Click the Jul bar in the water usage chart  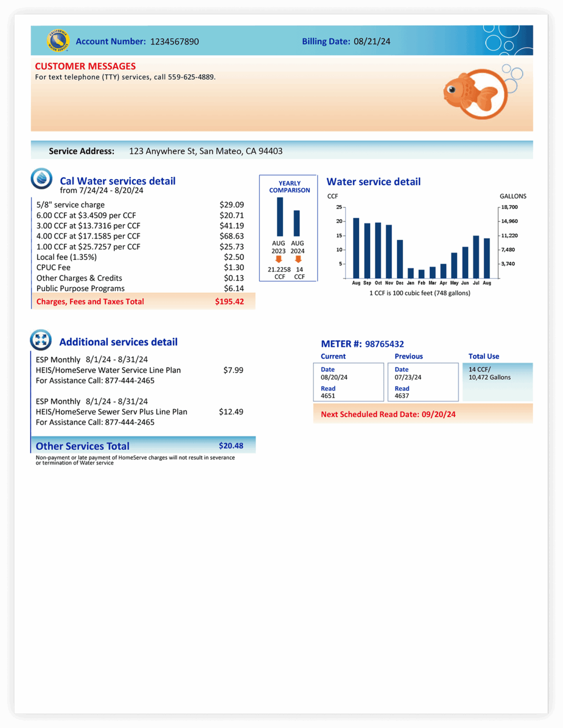477,256
